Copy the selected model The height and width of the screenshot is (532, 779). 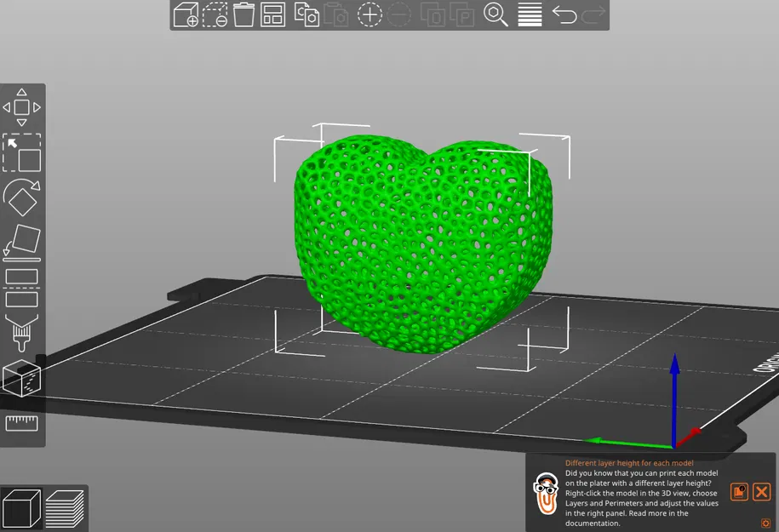coord(308,14)
